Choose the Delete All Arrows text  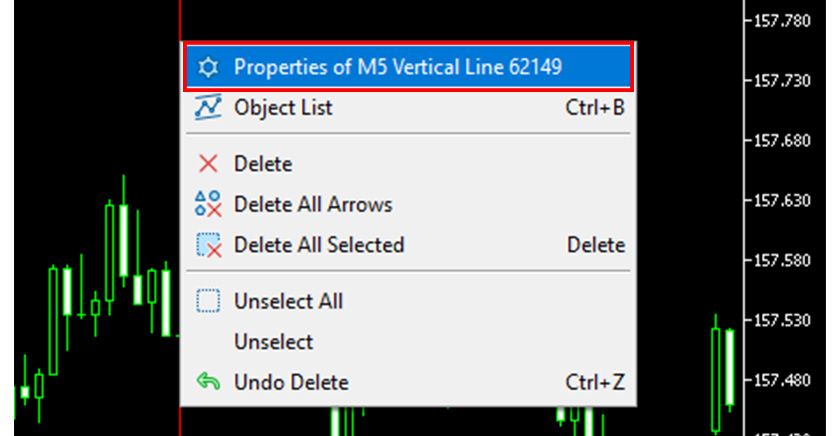(x=313, y=204)
